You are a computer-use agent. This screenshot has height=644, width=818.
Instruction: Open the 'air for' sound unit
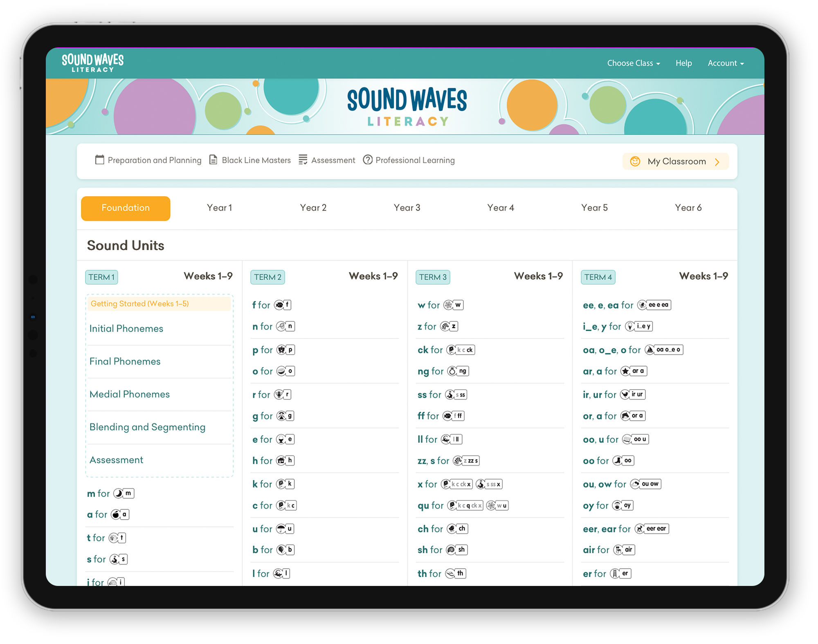click(x=609, y=550)
